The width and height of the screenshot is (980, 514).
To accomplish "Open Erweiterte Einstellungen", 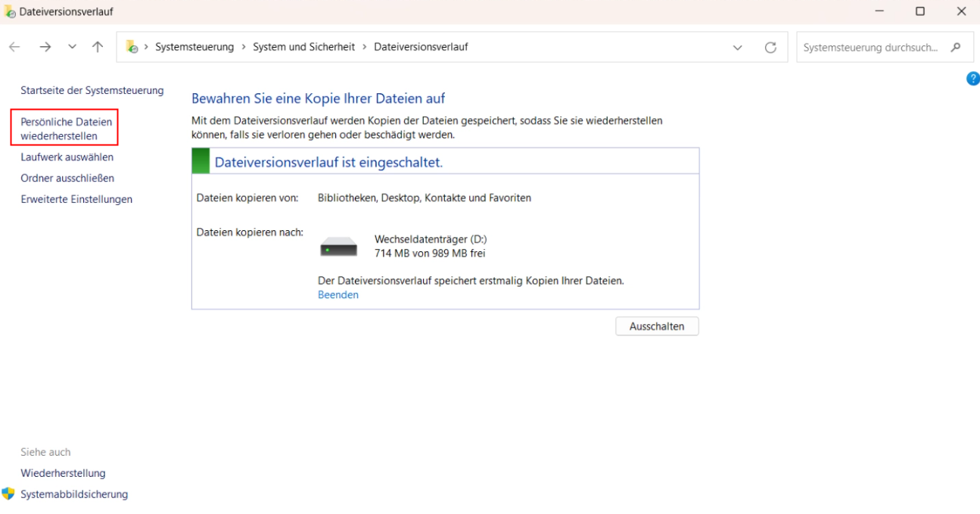I will [x=76, y=200].
